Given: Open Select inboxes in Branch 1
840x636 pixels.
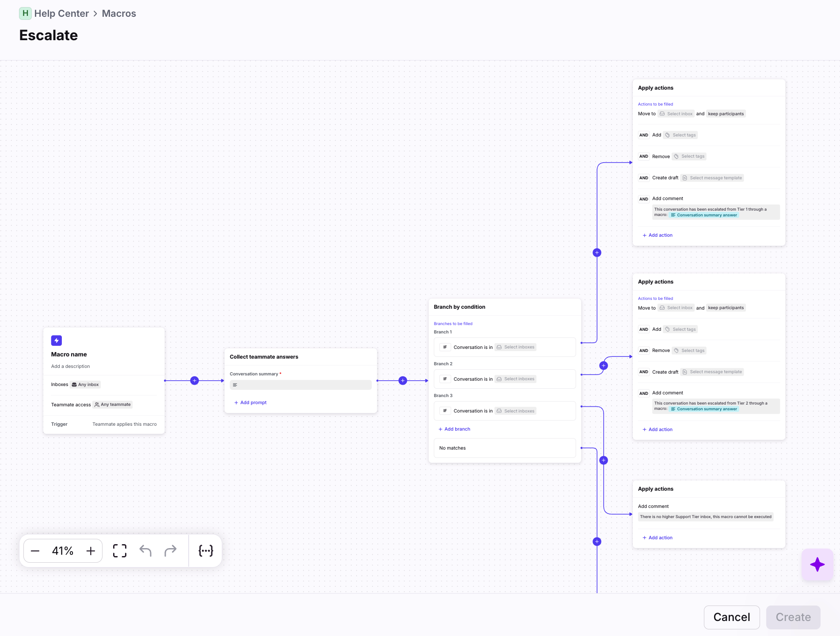Looking at the screenshot, I should [x=515, y=347].
